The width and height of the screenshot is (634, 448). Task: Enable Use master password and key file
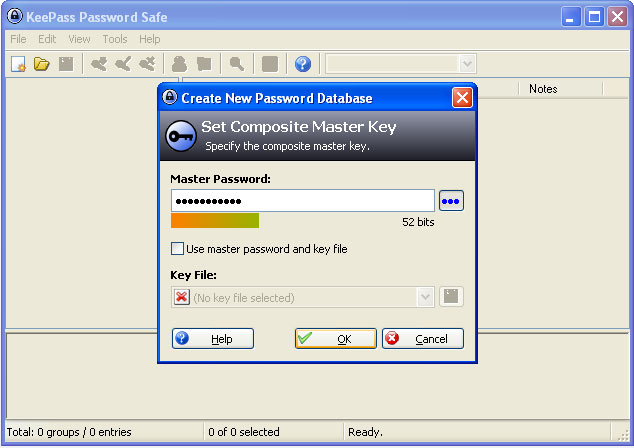(177, 248)
